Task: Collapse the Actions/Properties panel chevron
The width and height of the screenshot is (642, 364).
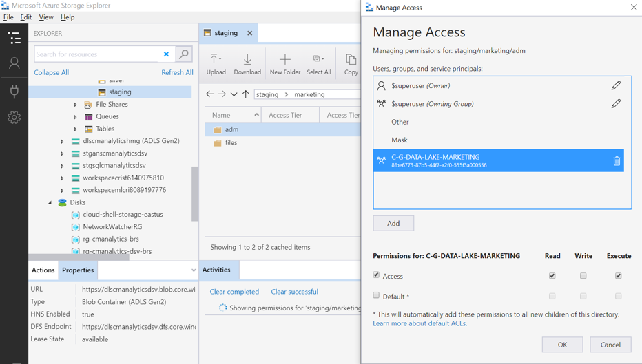Action: [x=194, y=270]
